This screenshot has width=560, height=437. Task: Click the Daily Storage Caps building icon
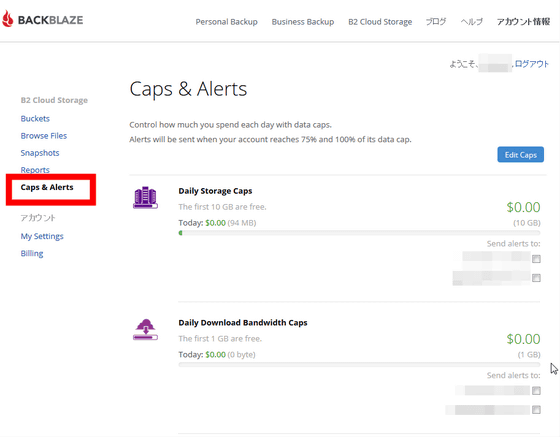pos(145,197)
